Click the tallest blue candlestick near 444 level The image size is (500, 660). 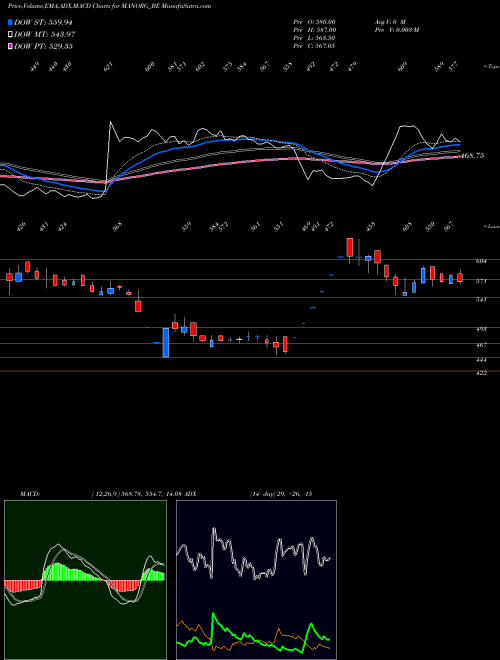point(166,343)
